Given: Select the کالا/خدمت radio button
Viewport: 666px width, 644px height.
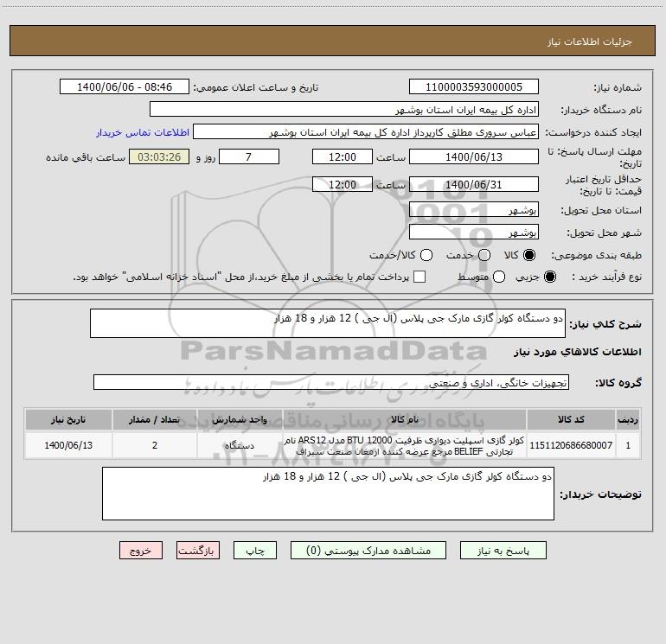Looking at the screenshot, I should 426,255.
